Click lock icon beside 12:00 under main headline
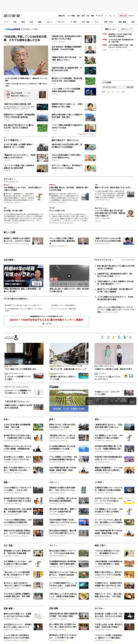Viewport: 138px width, 644px height. coord(9,43)
